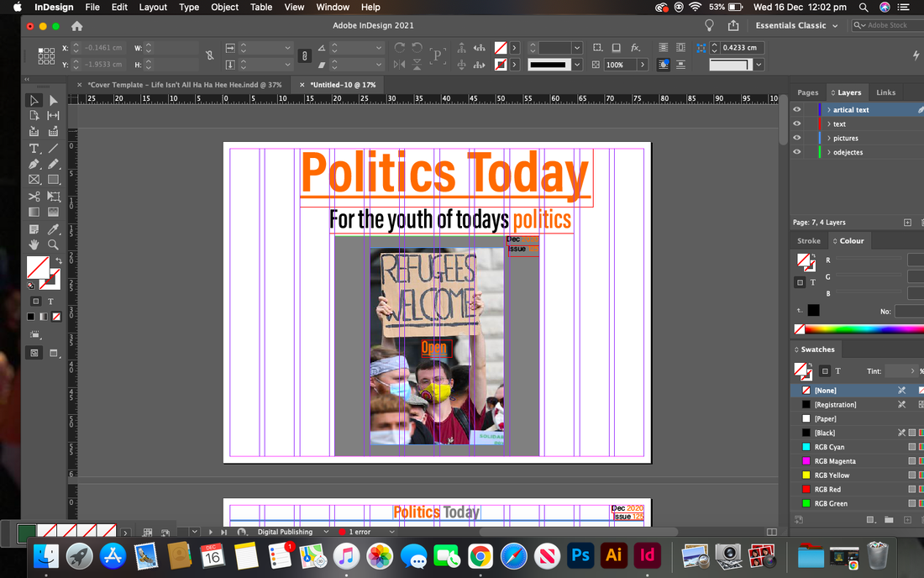924x578 pixels.
Task: Click the 1 error preflight status
Action: (x=360, y=532)
